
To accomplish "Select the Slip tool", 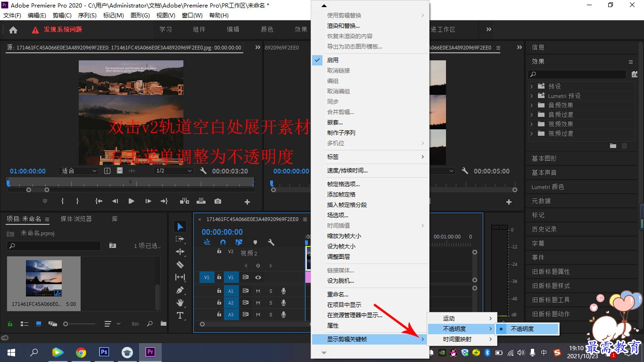I will (180, 277).
